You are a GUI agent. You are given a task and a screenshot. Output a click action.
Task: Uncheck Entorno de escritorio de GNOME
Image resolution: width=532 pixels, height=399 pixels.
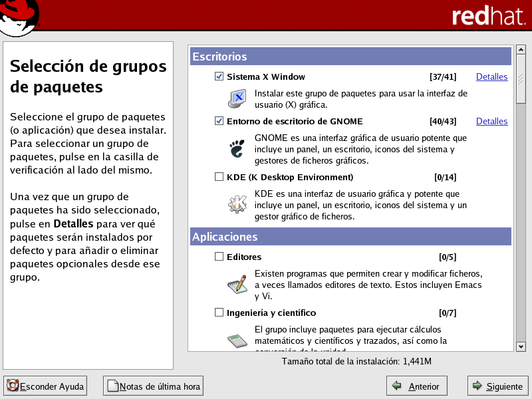coord(219,121)
